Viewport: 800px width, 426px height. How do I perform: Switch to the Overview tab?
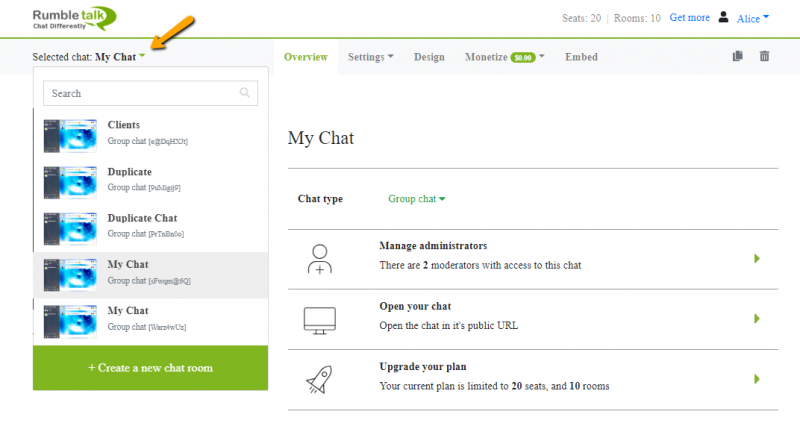tap(306, 57)
